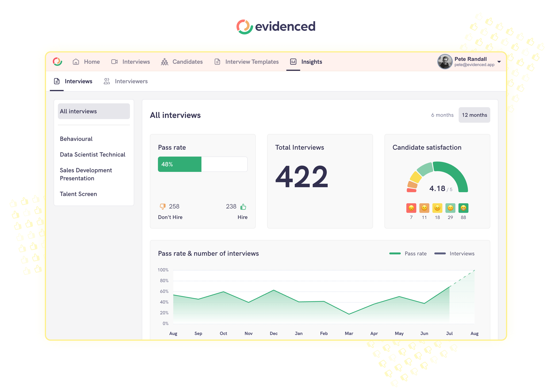Open the Talent Screen template filter

[78, 194]
